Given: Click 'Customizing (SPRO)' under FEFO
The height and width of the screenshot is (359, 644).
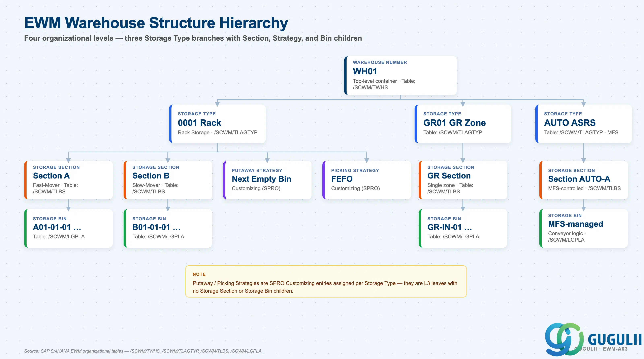Looking at the screenshot, I should pos(355,189).
